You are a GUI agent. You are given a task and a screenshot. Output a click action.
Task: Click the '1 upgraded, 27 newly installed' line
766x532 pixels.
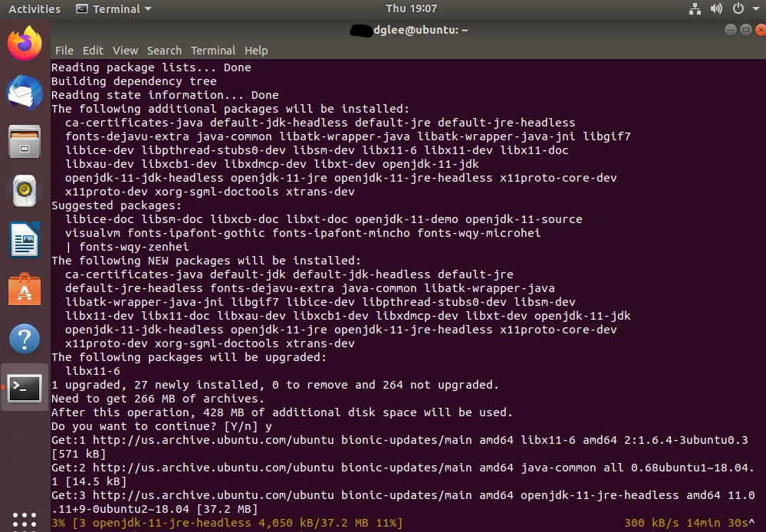275,385
